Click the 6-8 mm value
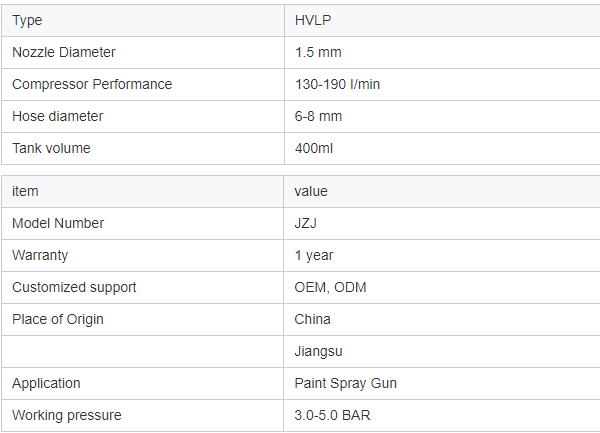This screenshot has width=600, height=433. click(x=318, y=116)
